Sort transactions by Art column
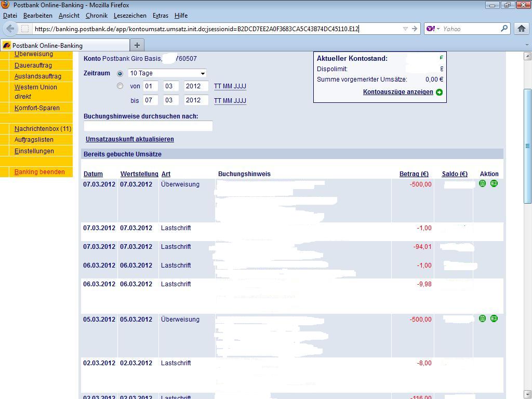This screenshot has height=399, width=532. click(x=166, y=174)
